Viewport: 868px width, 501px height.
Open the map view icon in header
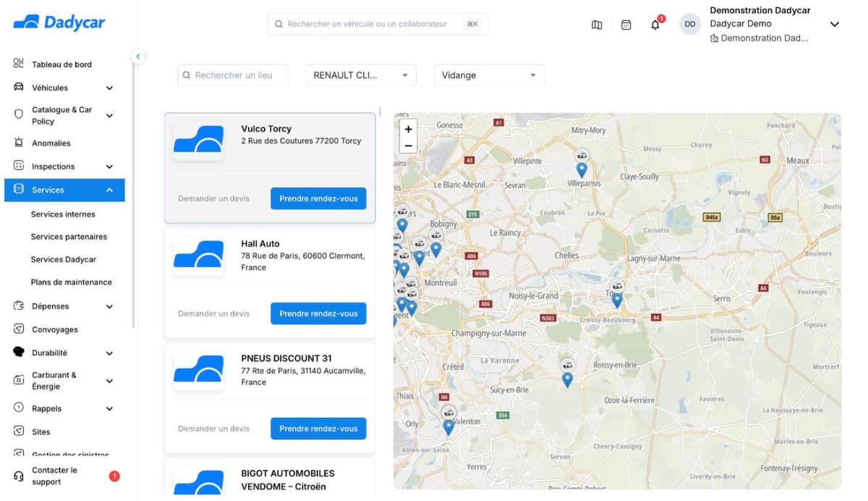[597, 25]
